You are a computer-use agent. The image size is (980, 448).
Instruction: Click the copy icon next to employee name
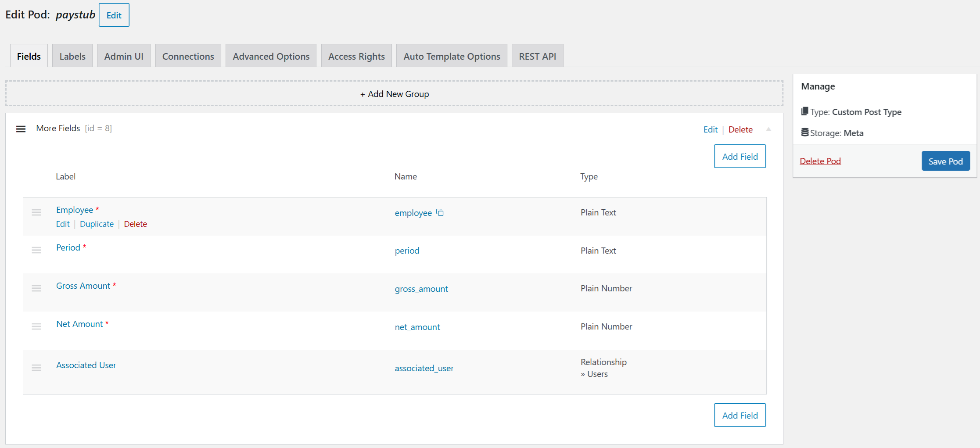[x=440, y=213]
